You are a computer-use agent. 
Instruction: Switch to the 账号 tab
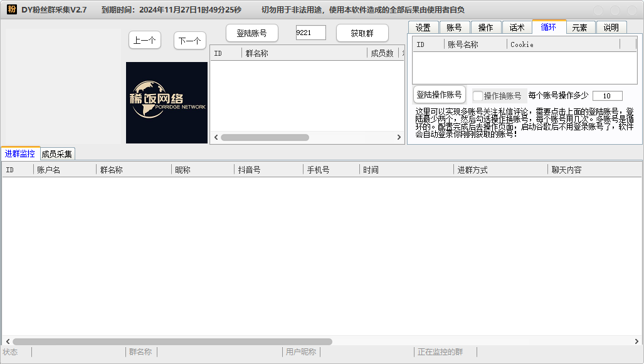tap(454, 28)
